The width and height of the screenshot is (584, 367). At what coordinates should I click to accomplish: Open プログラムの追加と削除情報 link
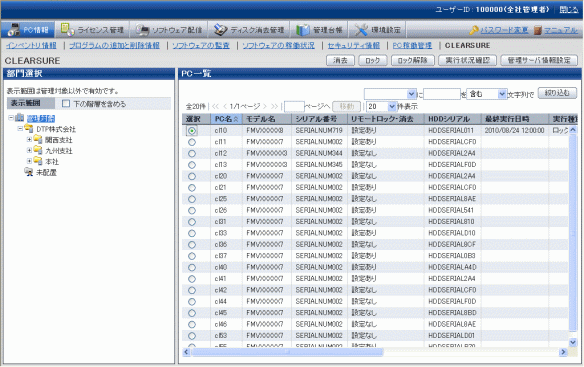[114, 45]
